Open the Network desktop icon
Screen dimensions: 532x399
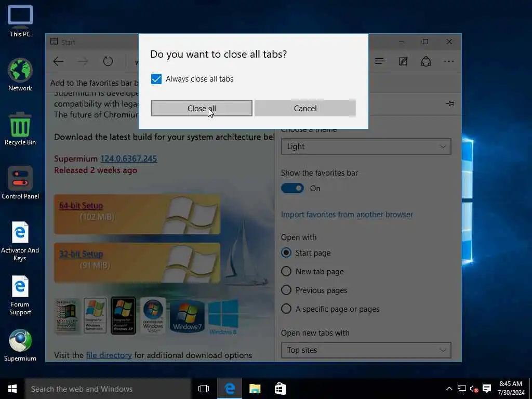20,75
